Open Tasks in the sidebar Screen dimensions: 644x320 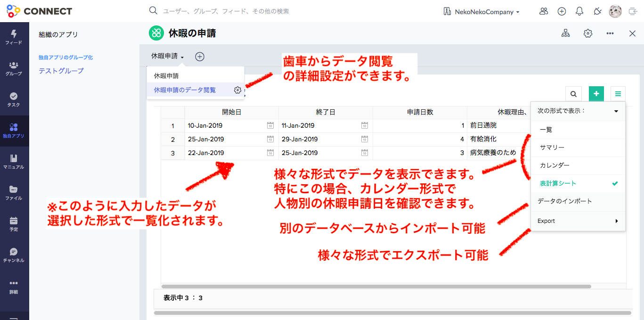[x=14, y=99]
